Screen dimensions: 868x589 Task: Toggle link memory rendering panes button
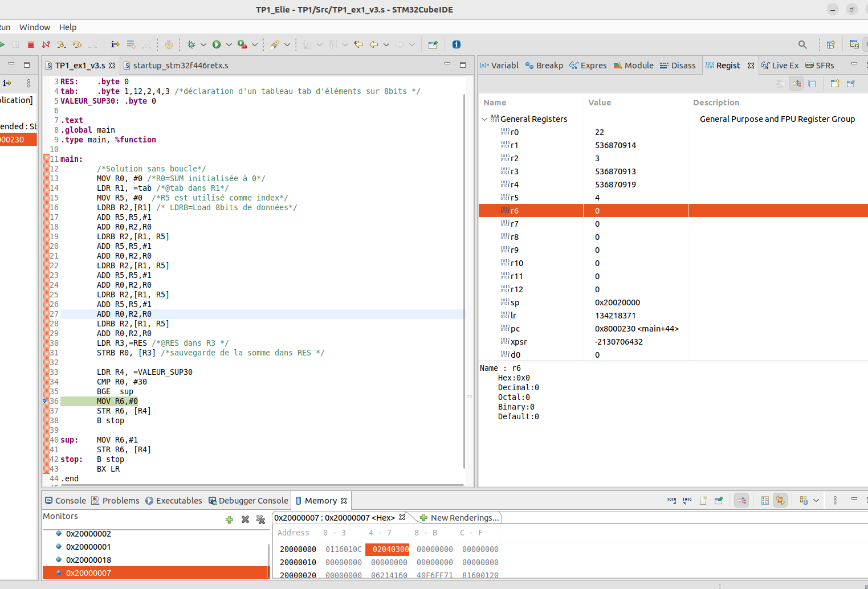coord(780,500)
